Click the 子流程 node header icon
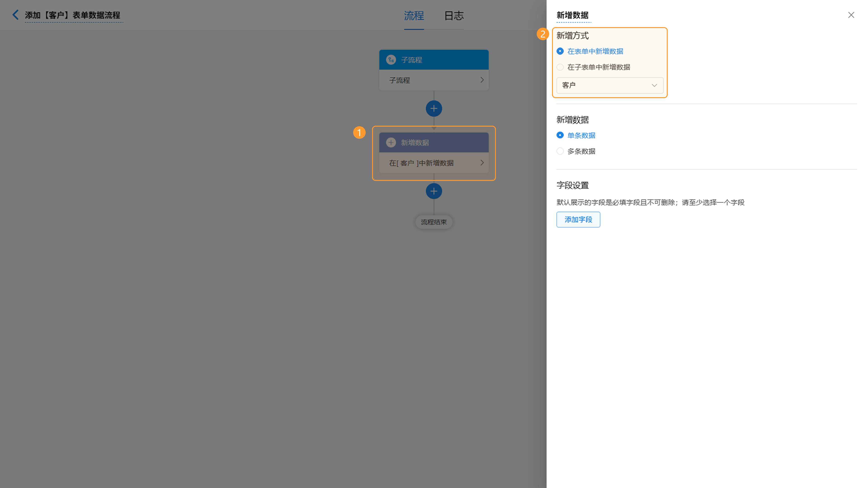Image resolution: width=868 pixels, height=488 pixels. pyautogui.click(x=391, y=60)
